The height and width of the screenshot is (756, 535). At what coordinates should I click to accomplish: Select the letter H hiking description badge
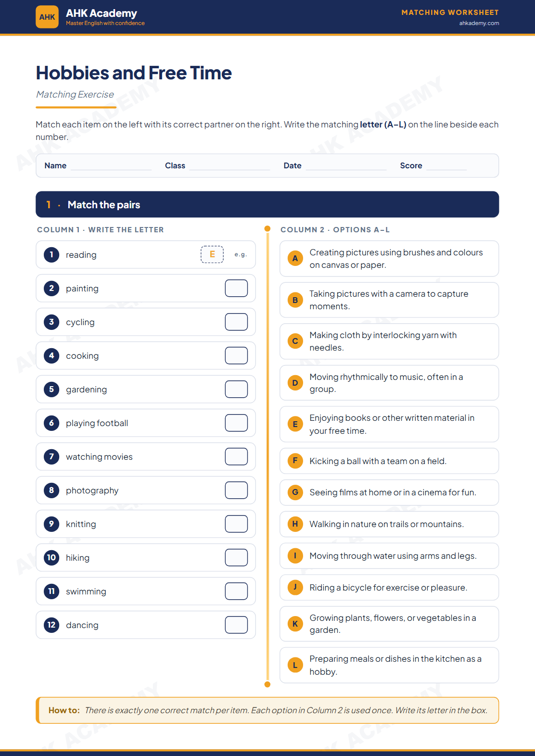point(295,524)
